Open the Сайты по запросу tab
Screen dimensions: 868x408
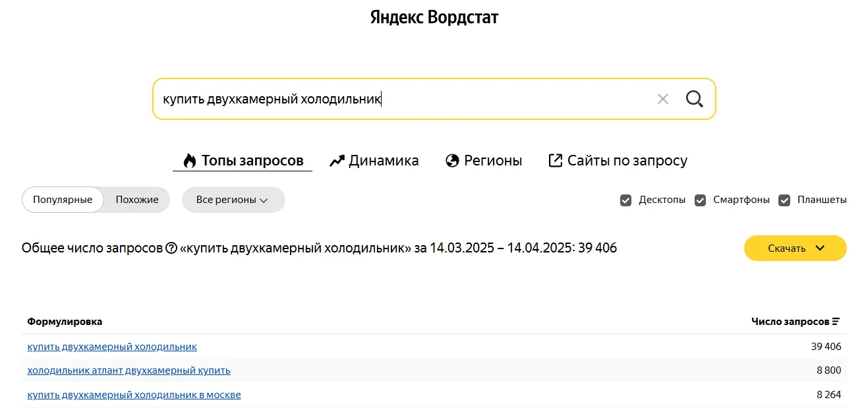click(618, 160)
